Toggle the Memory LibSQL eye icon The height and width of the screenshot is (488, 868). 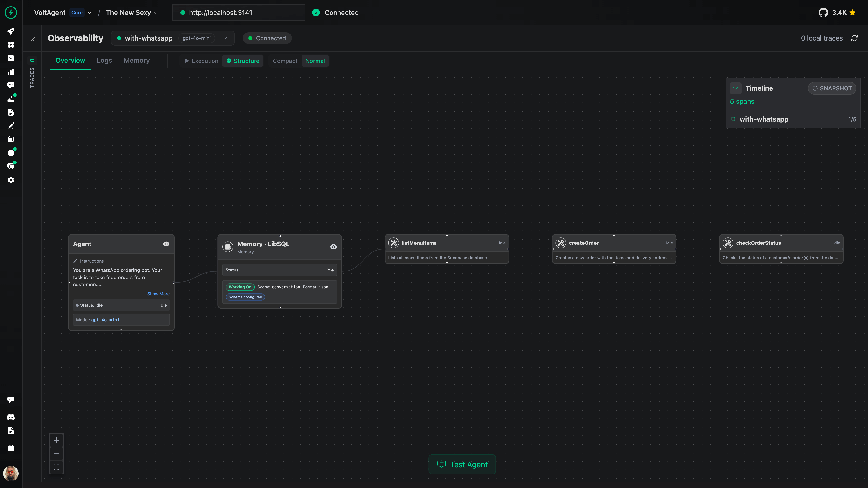click(x=333, y=246)
